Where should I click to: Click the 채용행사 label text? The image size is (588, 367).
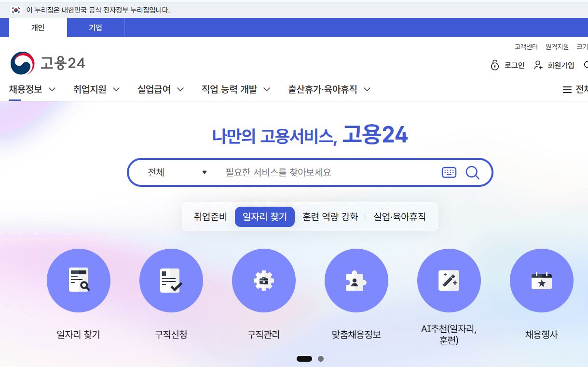tap(541, 334)
